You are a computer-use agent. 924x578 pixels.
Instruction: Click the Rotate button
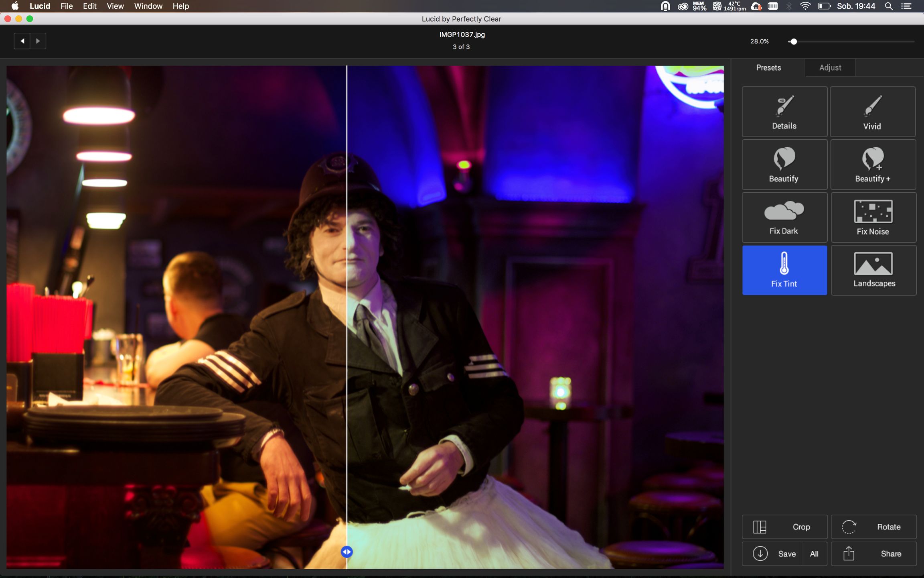coord(873,527)
